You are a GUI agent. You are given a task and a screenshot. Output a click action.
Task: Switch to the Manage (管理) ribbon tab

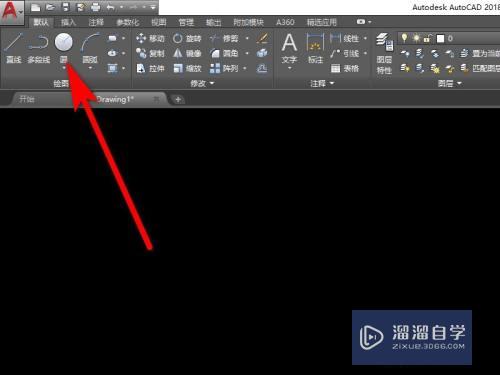[x=186, y=22]
